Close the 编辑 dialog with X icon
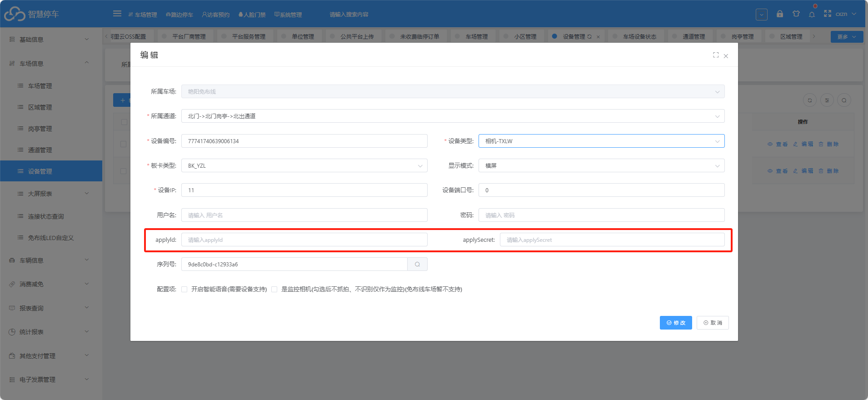 pyautogui.click(x=726, y=56)
